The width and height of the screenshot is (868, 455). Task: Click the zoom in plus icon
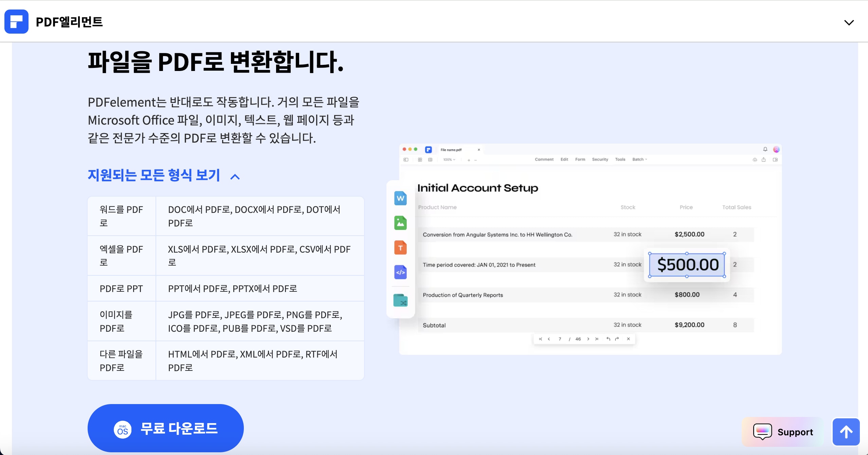(x=469, y=160)
